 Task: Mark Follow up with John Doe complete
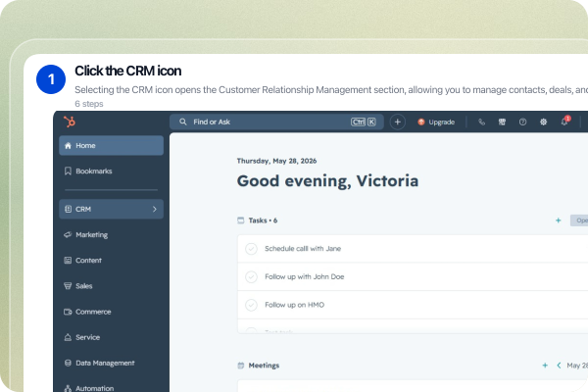coord(251,276)
